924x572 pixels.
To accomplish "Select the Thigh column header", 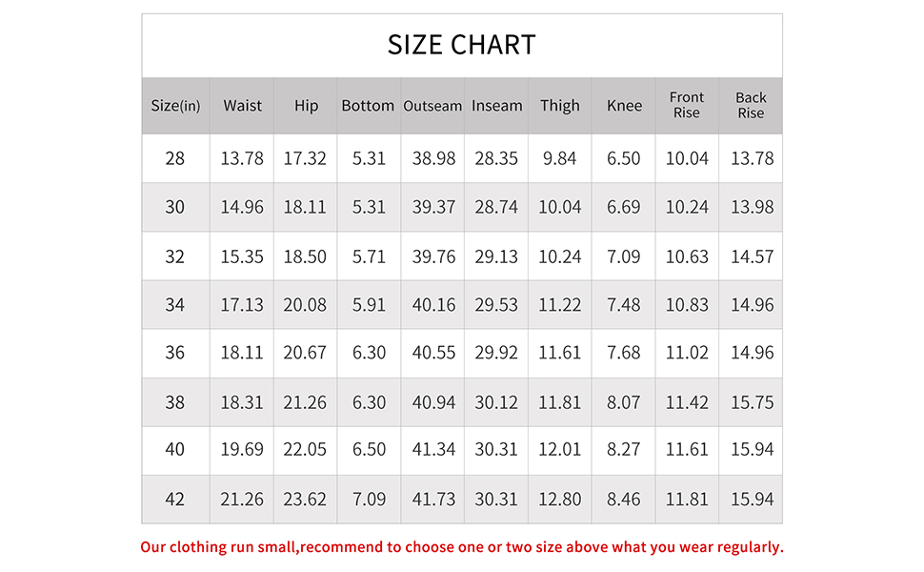I will coord(560,106).
